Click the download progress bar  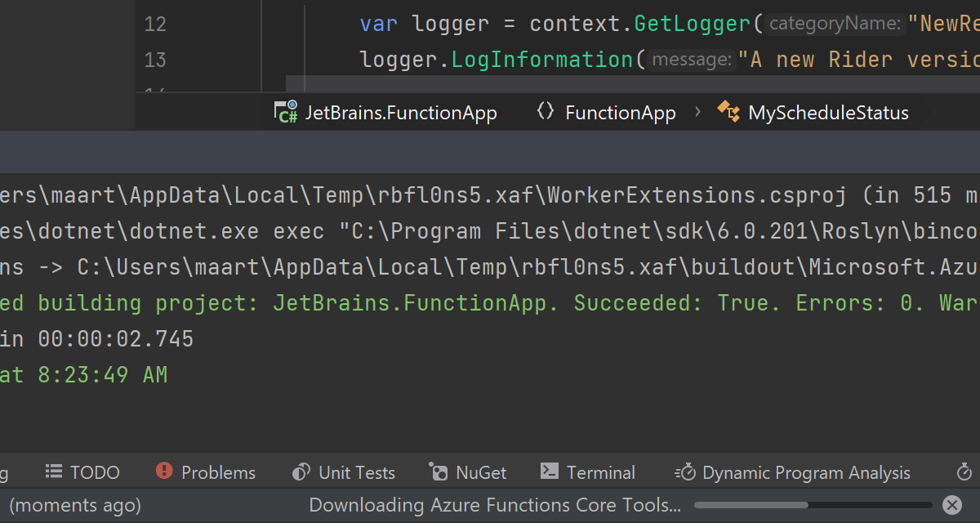click(813, 505)
